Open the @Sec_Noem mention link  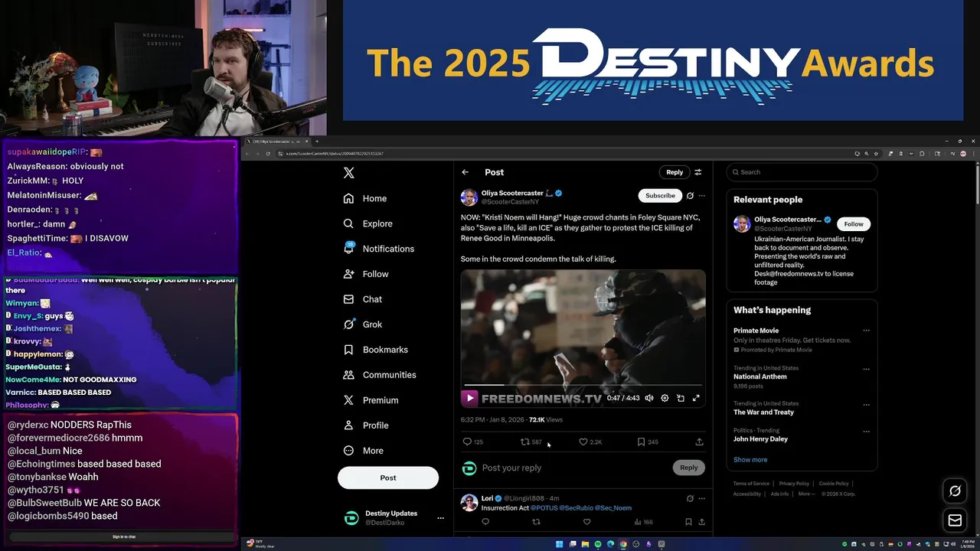click(x=613, y=508)
